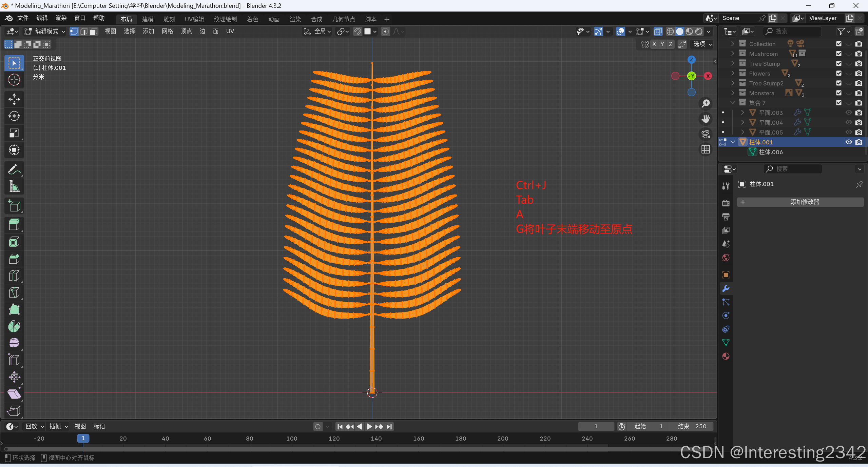Toggle camera view in viewport
Image resolution: width=868 pixels, height=467 pixels.
click(x=706, y=134)
